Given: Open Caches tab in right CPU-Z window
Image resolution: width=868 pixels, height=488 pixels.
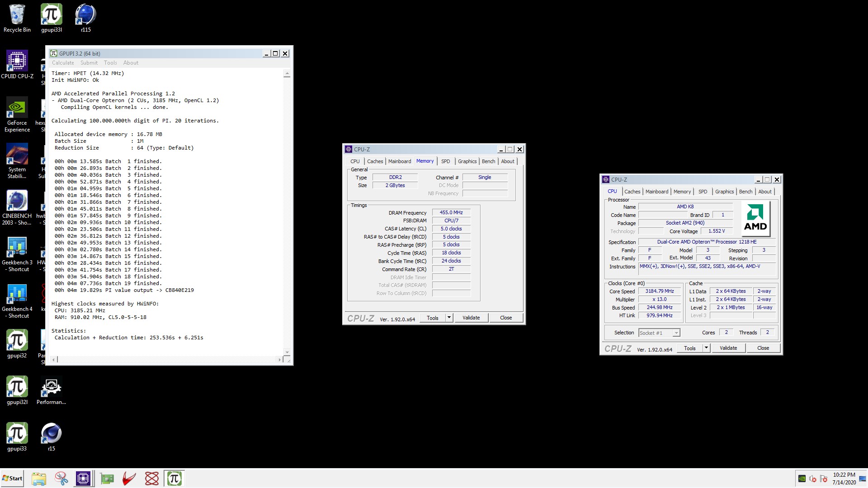Looking at the screenshot, I should [632, 192].
